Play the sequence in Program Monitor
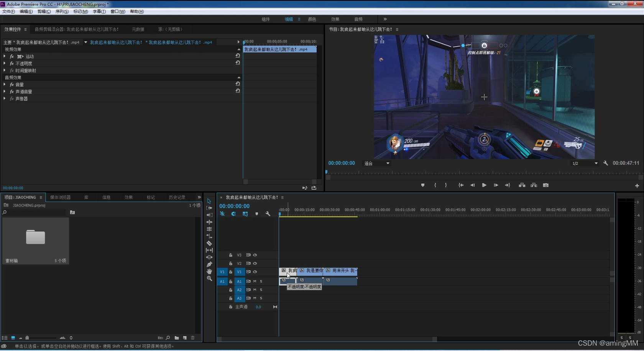 tap(484, 185)
